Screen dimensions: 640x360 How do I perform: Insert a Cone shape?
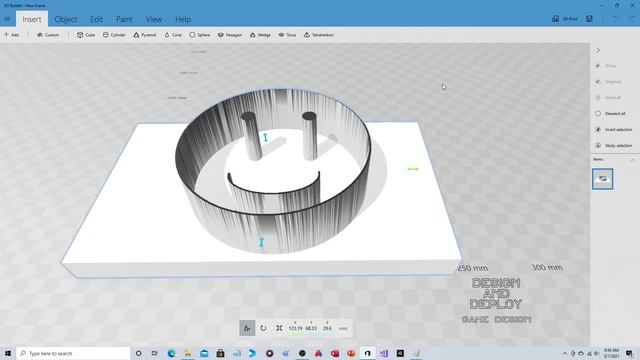pyautogui.click(x=173, y=35)
